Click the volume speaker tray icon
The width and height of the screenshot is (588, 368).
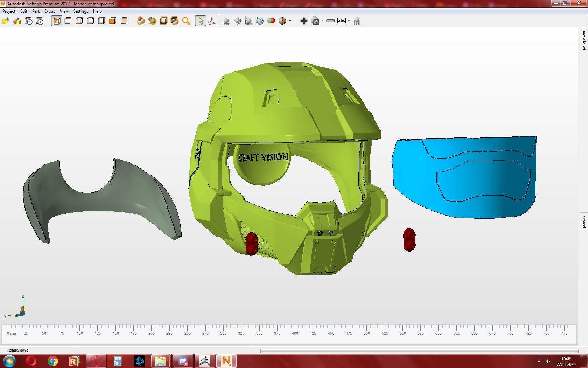[548, 361]
